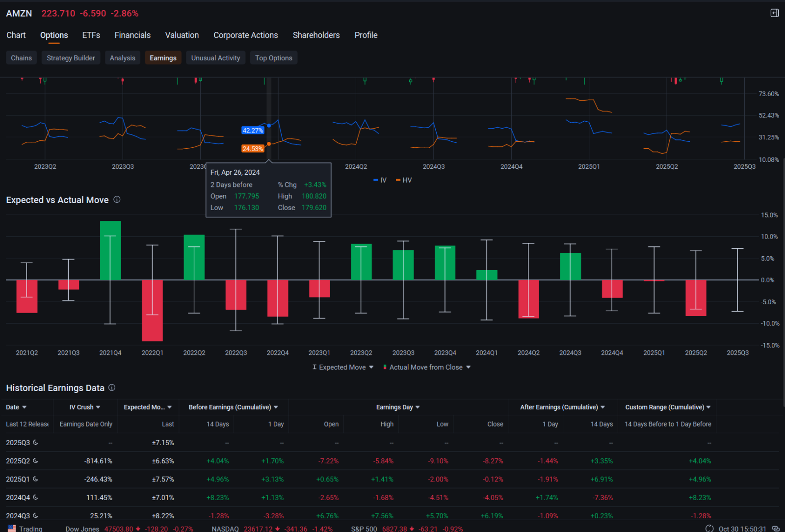Toggle the HV line in chart legend
Image resolution: width=785 pixels, height=532 pixels.
[x=404, y=180]
